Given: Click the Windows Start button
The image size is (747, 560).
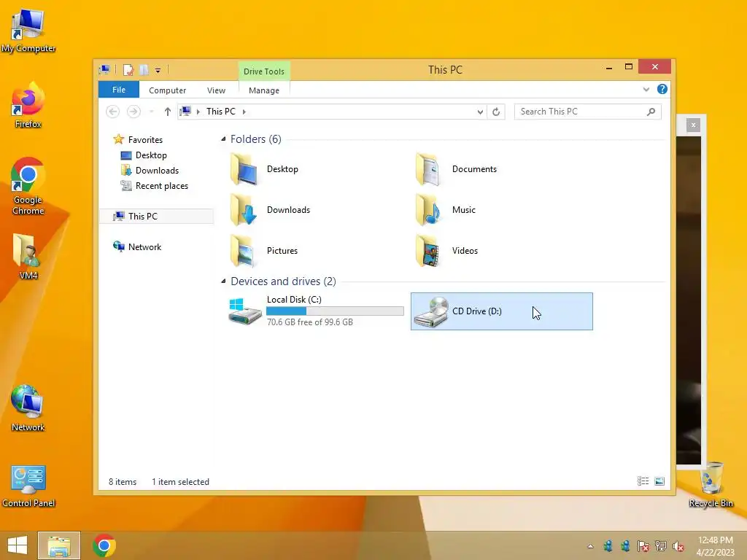Looking at the screenshot, I should [x=18, y=545].
